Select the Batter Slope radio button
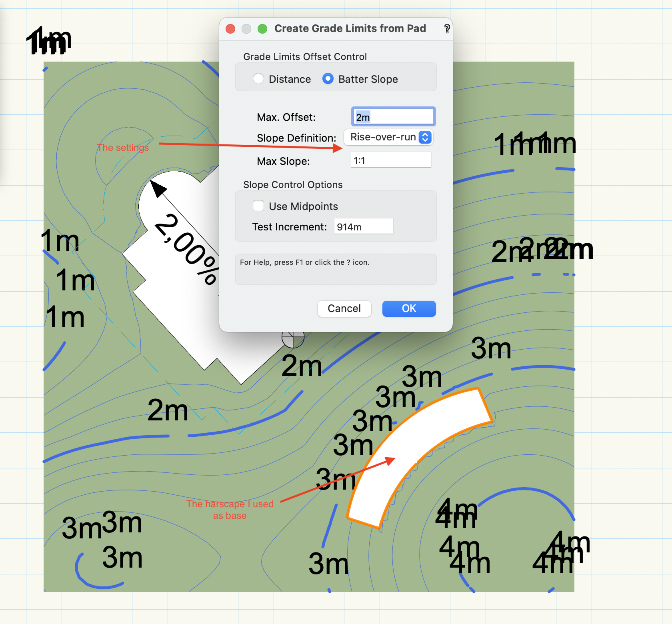672x624 pixels. point(328,79)
